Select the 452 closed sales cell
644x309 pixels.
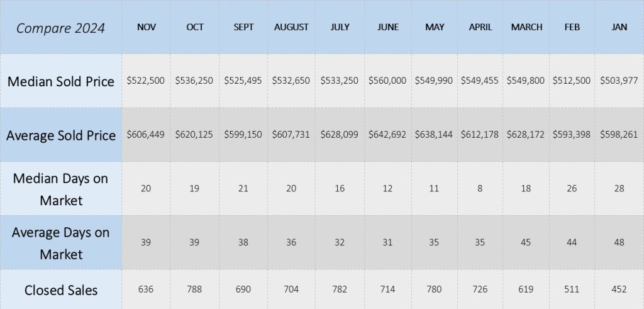pos(619,289)
